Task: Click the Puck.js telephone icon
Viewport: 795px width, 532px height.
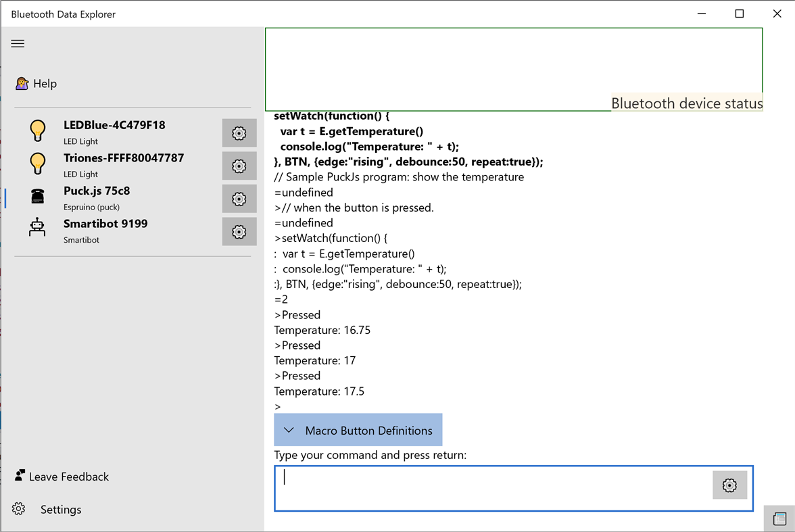Action: (x=37, y=196)
